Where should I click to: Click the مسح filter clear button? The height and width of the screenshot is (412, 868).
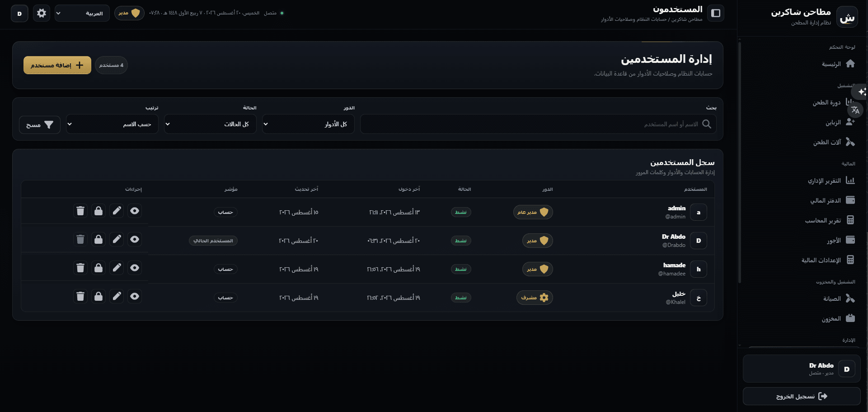tap(40, 125)
